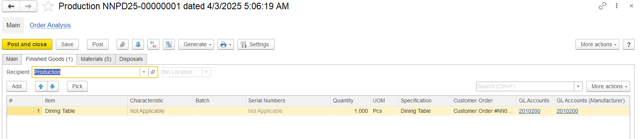Move row up with blue arrow

click(41, 86)
